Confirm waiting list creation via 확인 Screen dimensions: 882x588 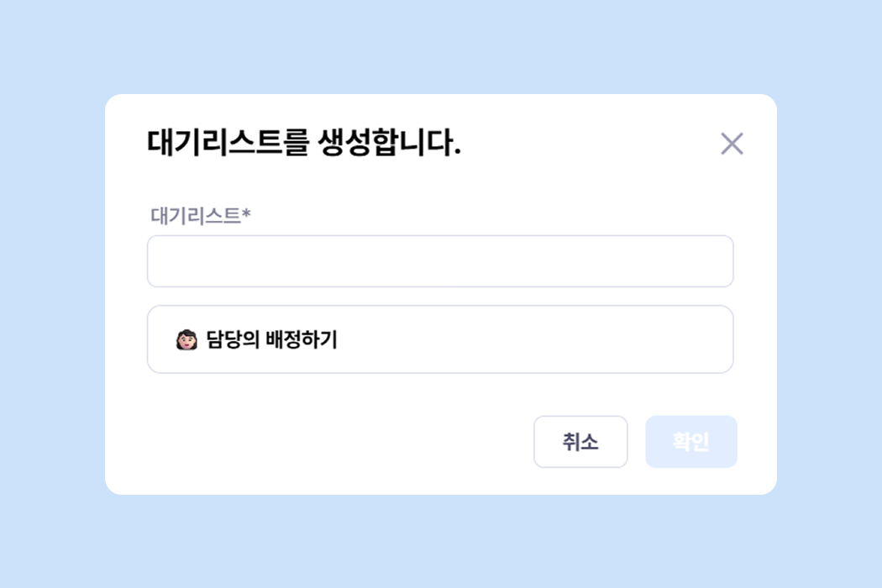[x=690, y=442]
